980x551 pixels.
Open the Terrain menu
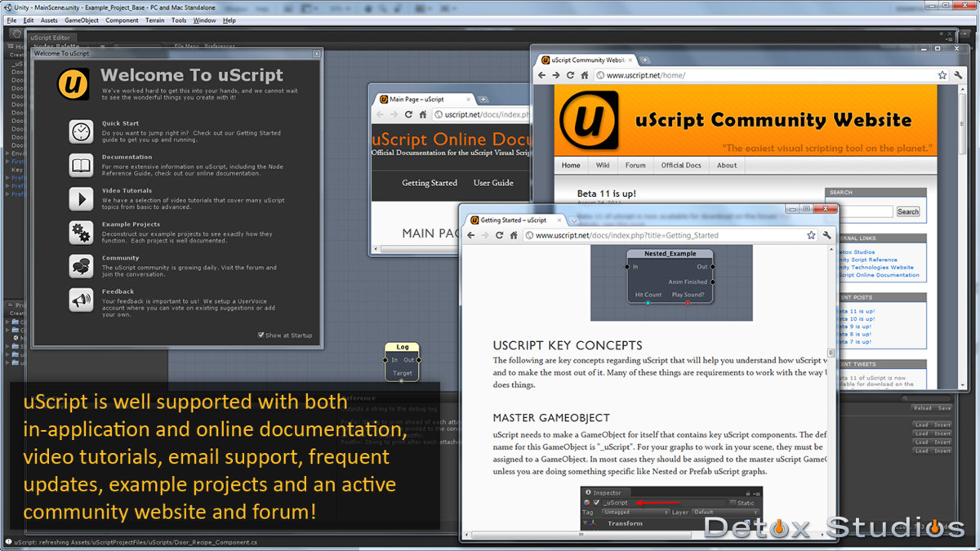tap(154, 20)
